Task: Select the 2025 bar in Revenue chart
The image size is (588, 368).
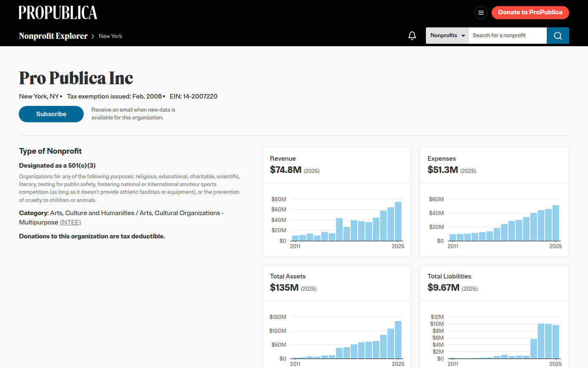Action: tap(398, 221)
